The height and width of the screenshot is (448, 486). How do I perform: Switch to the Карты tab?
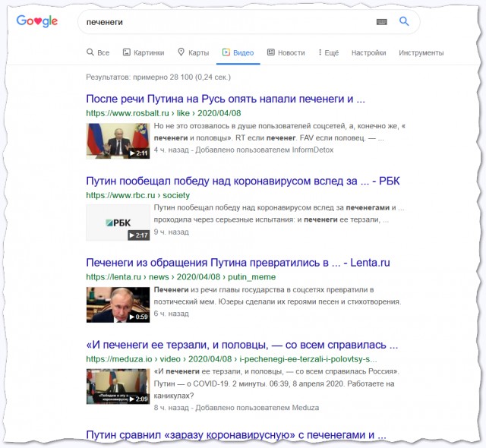pos(194,52)
